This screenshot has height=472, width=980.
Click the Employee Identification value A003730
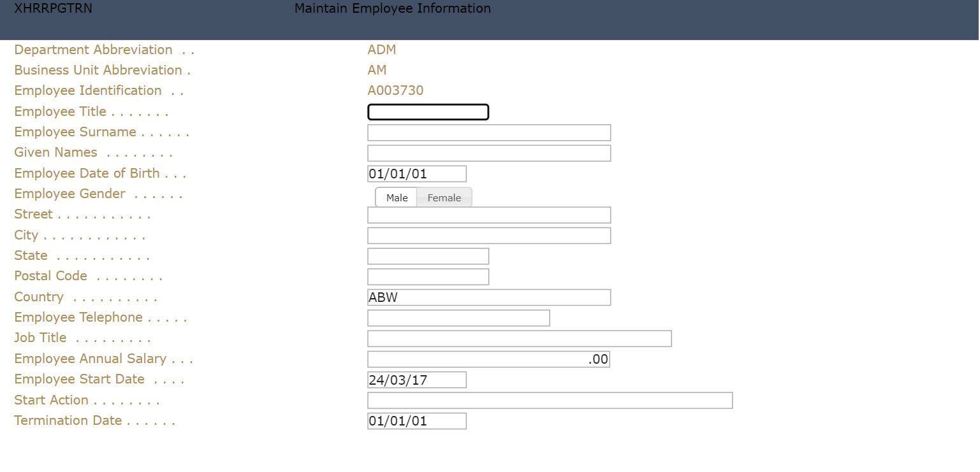pos(395,90)
